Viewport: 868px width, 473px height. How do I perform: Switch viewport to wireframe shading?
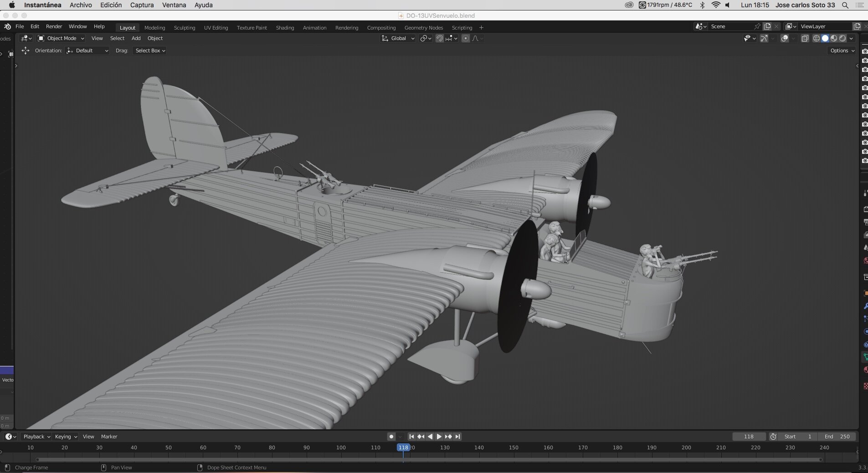pyautogui.click(x=817, y=38)
